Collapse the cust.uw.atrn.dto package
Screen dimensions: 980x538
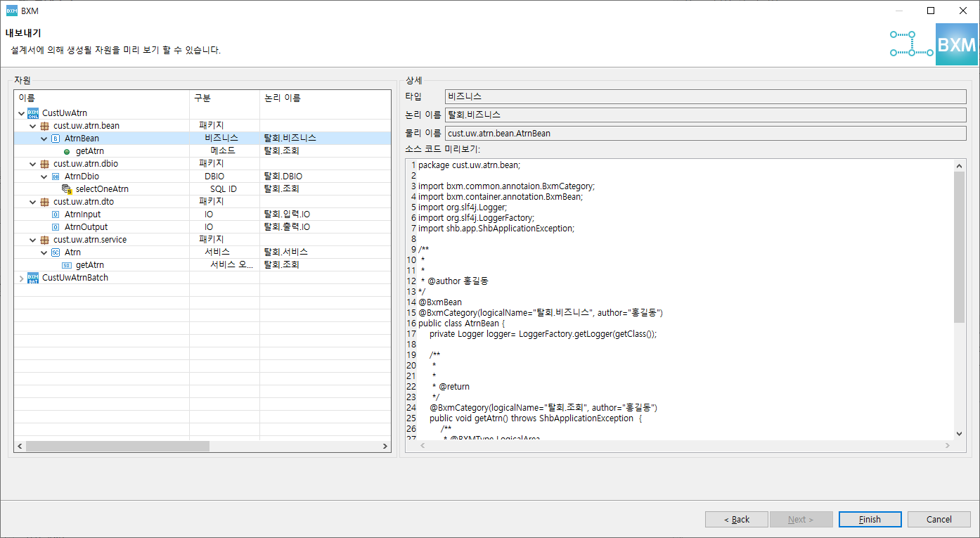[32, 202]
